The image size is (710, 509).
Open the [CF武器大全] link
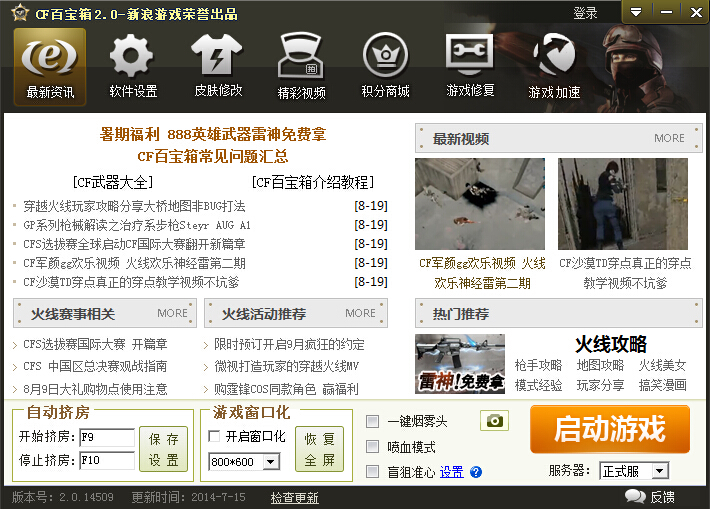point(113,182)
